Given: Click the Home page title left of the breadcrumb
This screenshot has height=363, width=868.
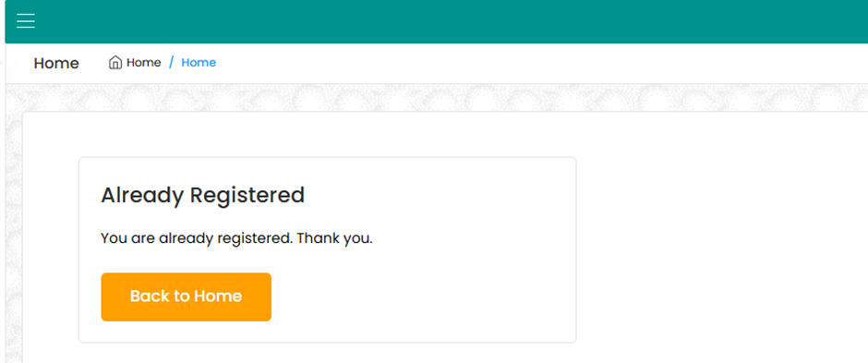Looking at the screenshot, I should click(56, 63).
